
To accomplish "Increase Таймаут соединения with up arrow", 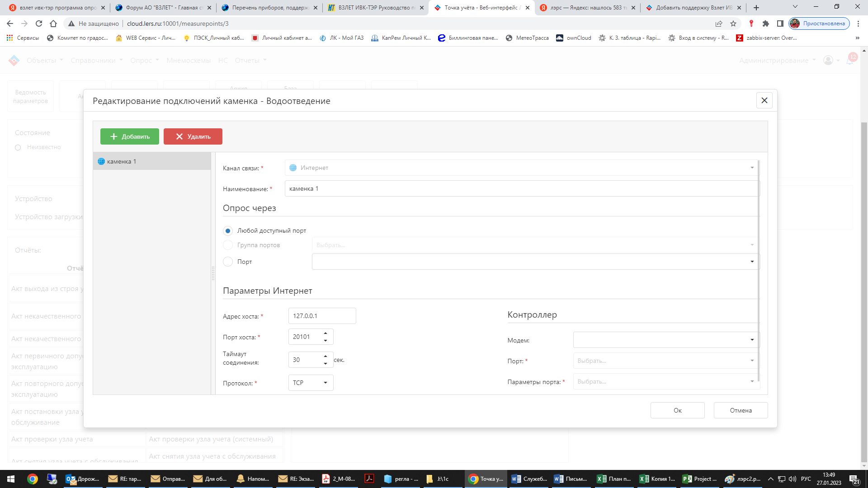I will 325,356.
